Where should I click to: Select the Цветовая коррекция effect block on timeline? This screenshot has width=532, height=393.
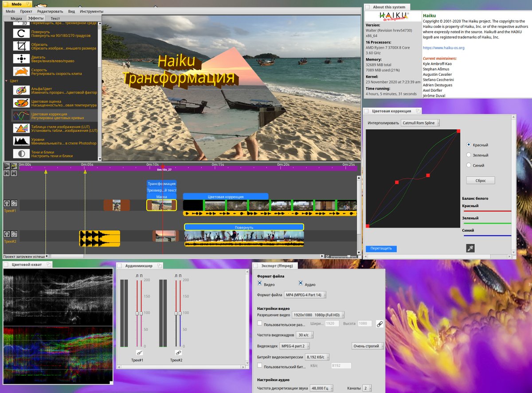226,196
